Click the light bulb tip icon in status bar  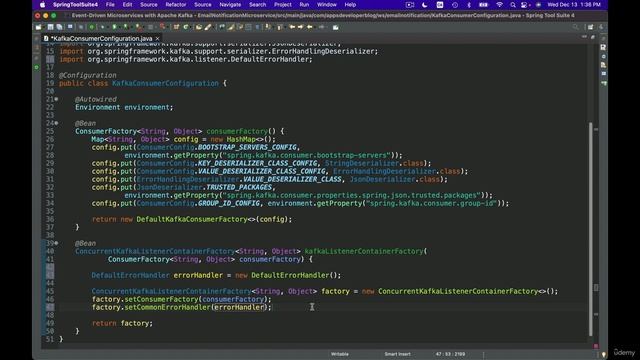[x=604, y=354]
